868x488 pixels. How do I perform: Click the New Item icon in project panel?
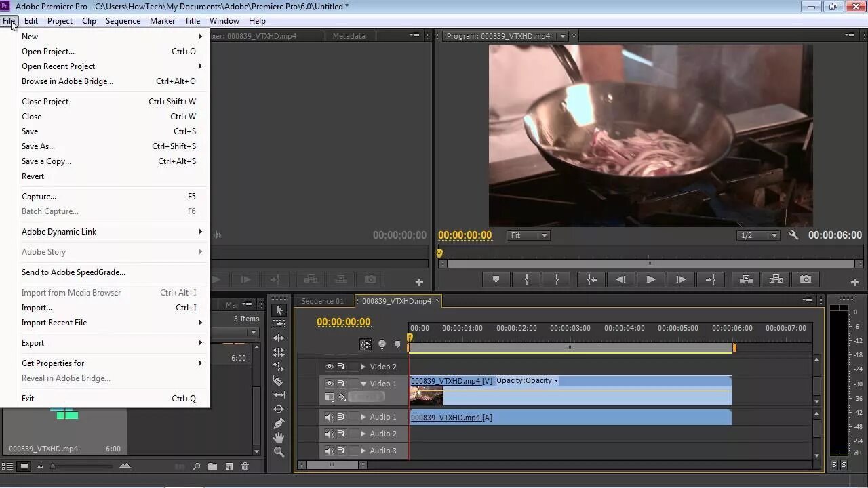pyautogui.click(x=229, y=466)
